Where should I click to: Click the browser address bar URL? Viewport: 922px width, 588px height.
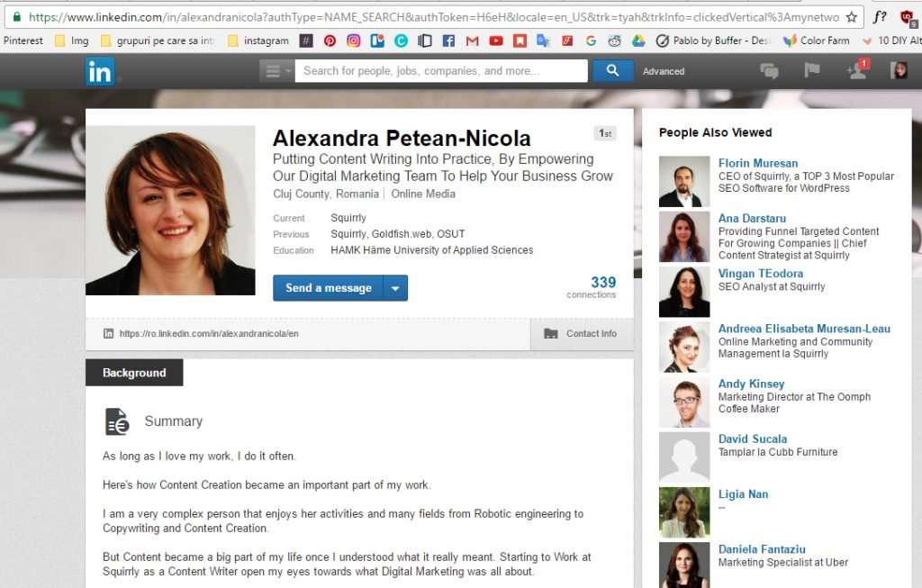(434, 17)
